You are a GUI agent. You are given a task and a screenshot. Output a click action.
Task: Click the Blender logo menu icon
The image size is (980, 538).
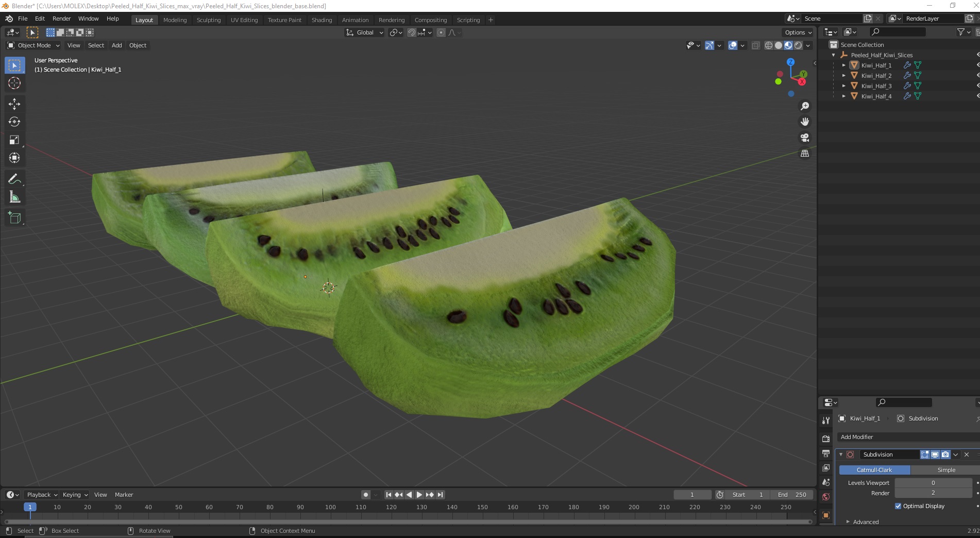point(9,19)
